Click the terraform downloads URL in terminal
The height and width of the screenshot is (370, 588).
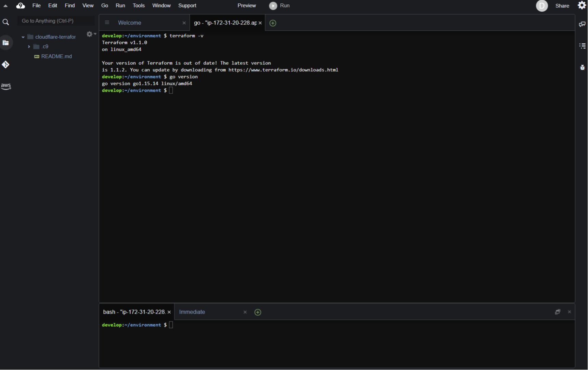pyautogui.click(x=283, y=70)
